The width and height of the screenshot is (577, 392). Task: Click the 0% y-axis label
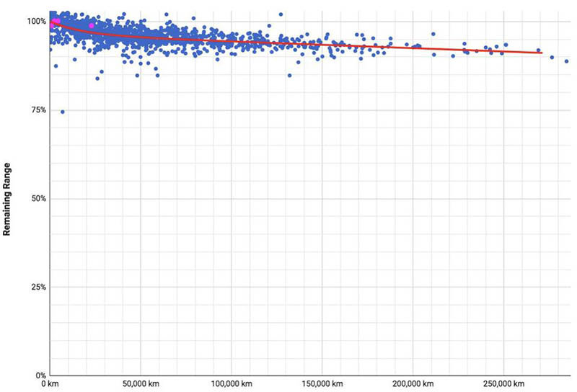40,376
